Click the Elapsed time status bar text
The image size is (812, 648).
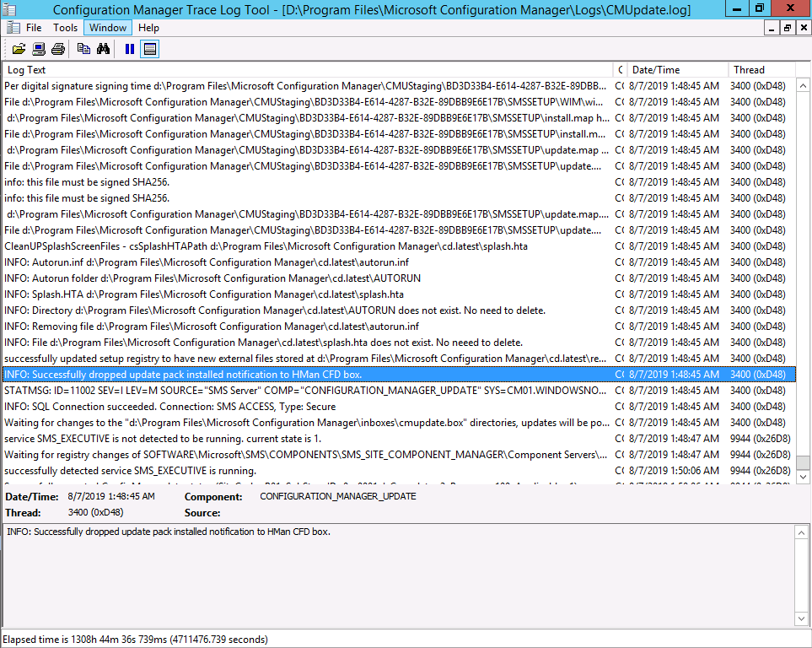pos(135,640)
